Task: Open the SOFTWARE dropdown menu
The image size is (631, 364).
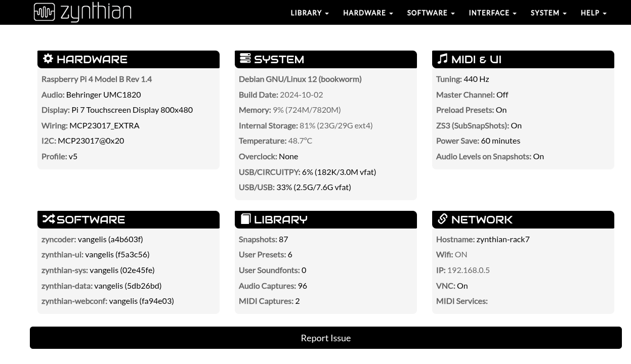Action: coord(431,13)
